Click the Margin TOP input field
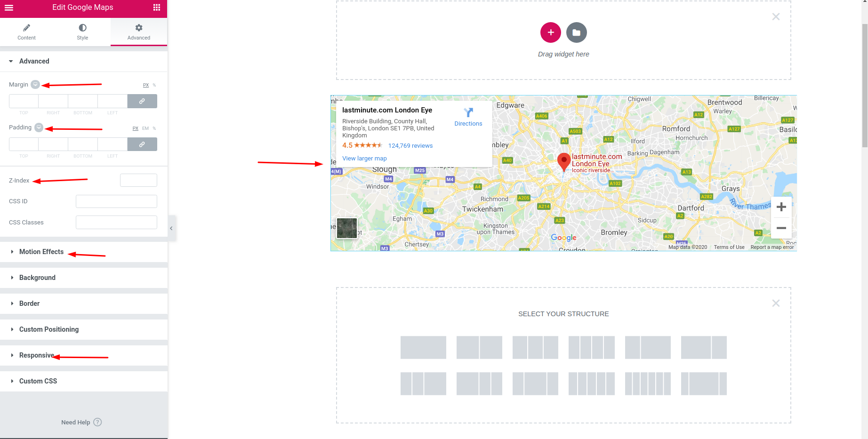The width and height of the screenshot is (868, 439). tap(24, 101)
